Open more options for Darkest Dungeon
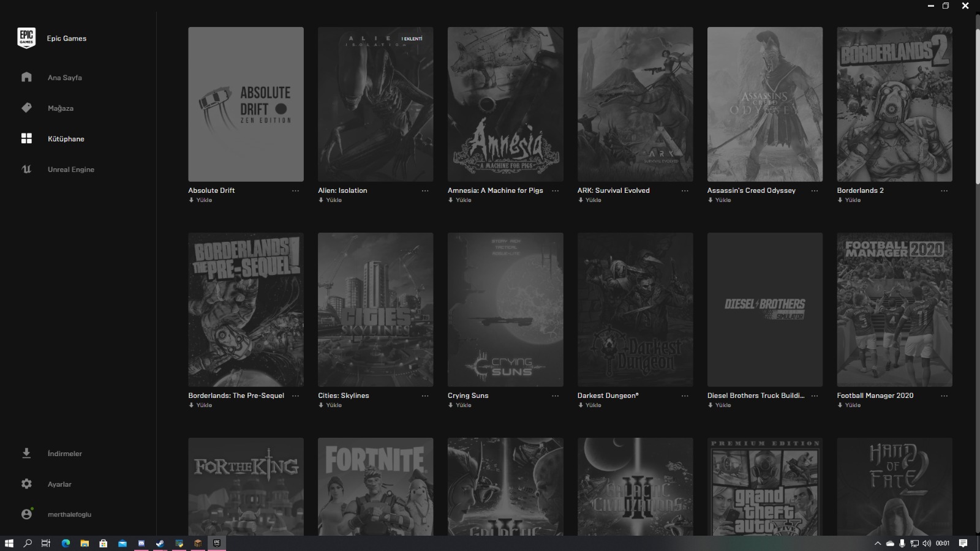Image resolution: width=980 pixels, height=551 pixels. [x=685, y=395]
